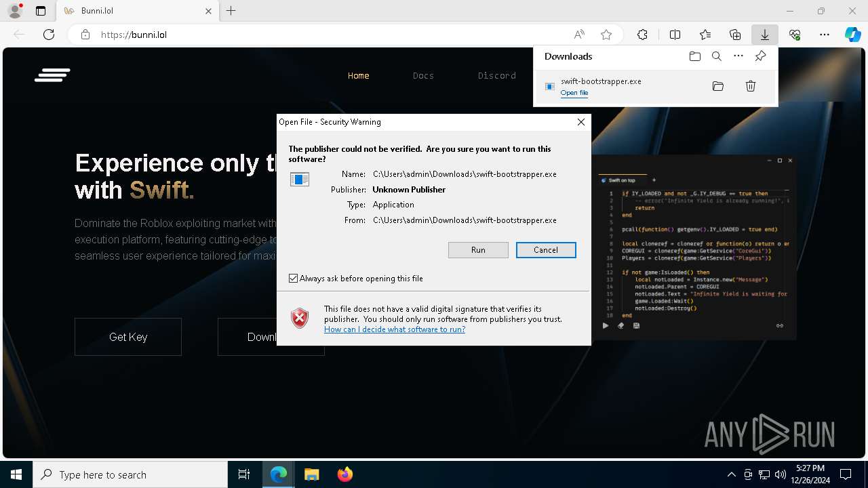Click the Read aloud icon
868x488 pixels.
pyautogui.click(x=579, y=35)
